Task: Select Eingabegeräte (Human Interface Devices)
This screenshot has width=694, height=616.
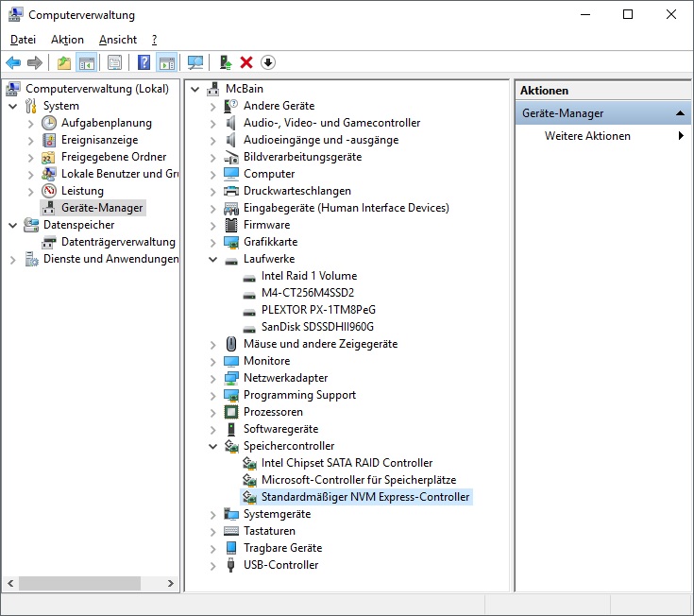Action: [347, 208]
